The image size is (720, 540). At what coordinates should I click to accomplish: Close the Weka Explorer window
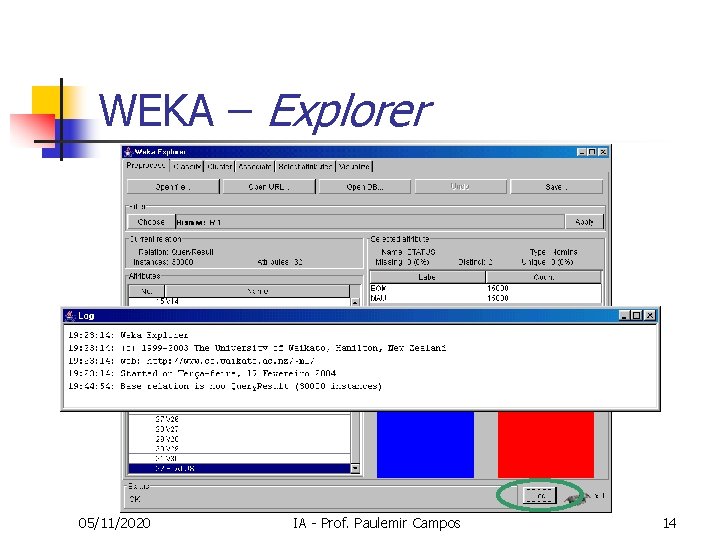603,152
